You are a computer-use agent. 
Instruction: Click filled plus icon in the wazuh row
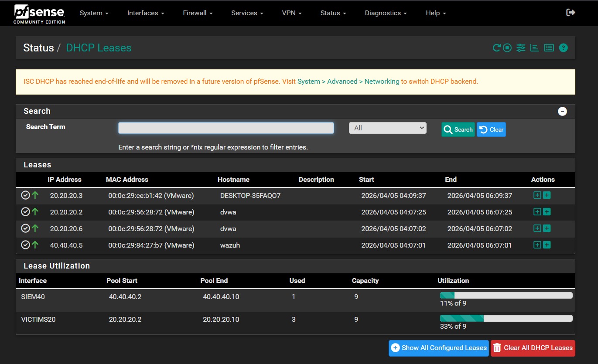pyautogui.click(x=547, y=245)
